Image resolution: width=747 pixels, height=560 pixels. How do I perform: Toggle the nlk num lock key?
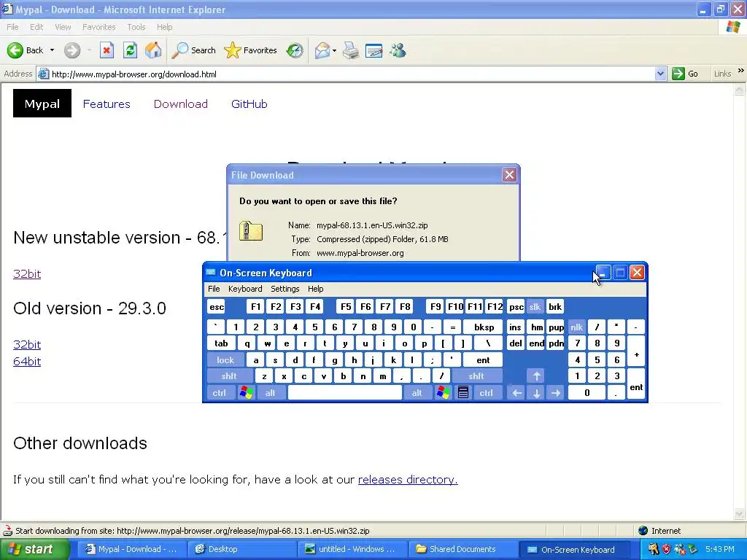pos(576,327)
